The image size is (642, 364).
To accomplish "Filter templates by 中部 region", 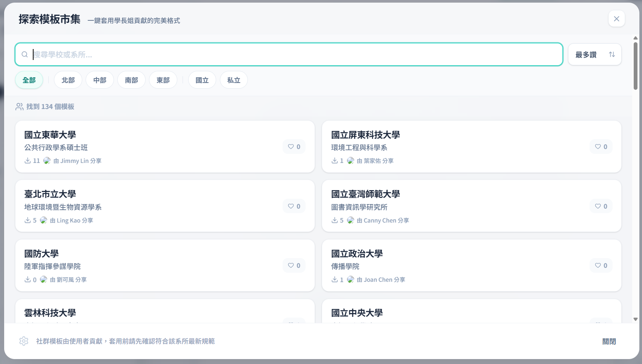I will point(100,80).
